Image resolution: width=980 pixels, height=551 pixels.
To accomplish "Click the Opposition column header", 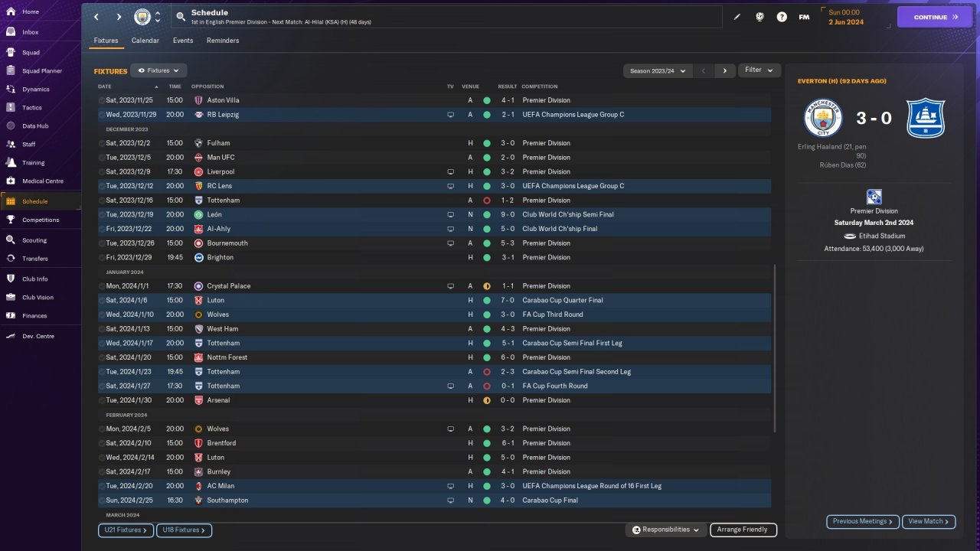I will tap(207, 86).
